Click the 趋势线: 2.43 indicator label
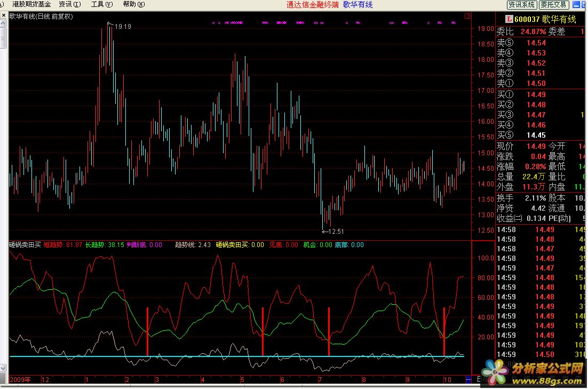The height and width of the screenshot is (389, 588). [193, 245]
